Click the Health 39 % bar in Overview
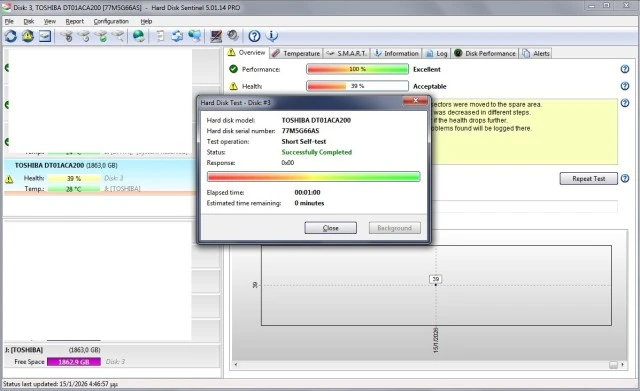The image size is (640, 391). (357, 86)
